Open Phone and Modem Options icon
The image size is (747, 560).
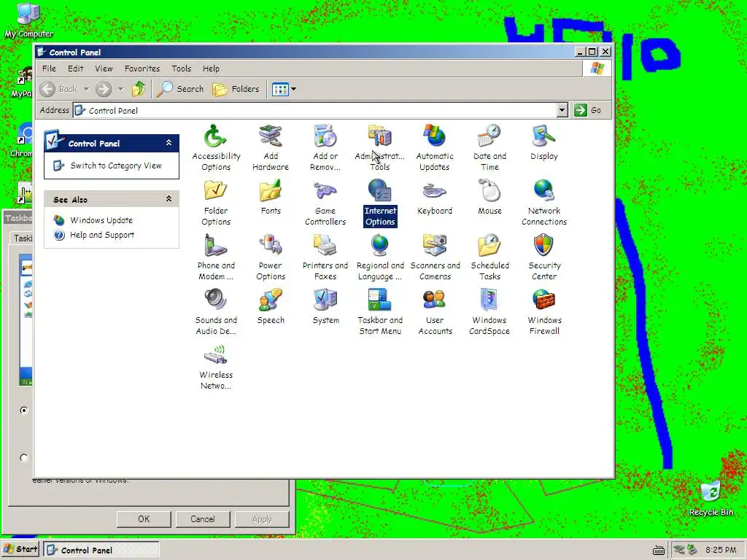[216, 257]
